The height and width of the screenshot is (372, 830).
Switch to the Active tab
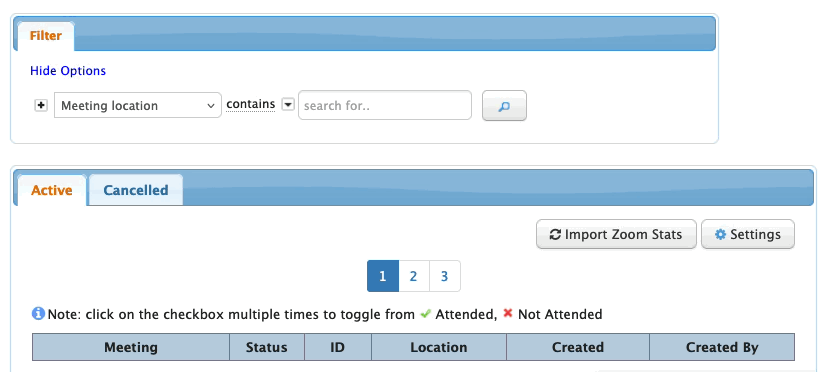pos(52,190)
